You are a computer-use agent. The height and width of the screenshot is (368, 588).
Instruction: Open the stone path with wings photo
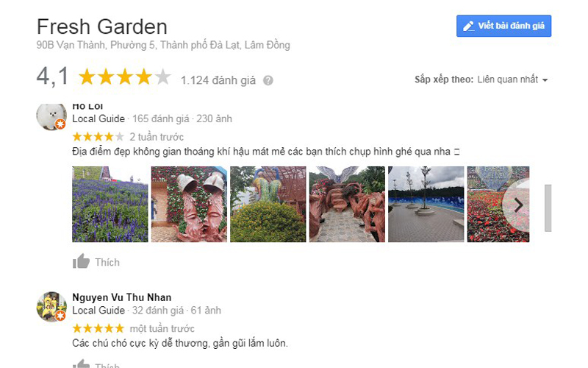coord(347,205)
